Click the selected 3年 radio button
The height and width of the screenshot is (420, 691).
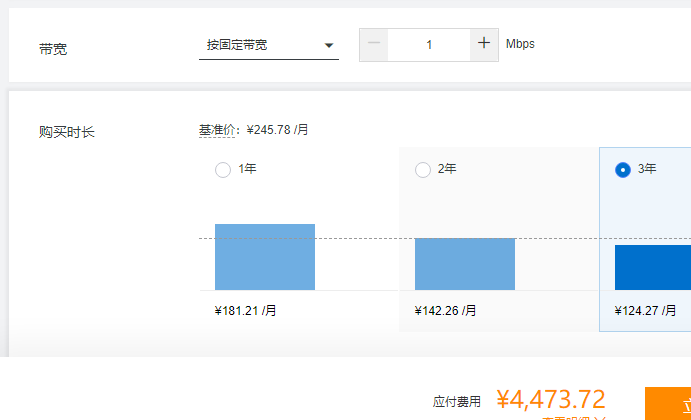coord(623,170)
